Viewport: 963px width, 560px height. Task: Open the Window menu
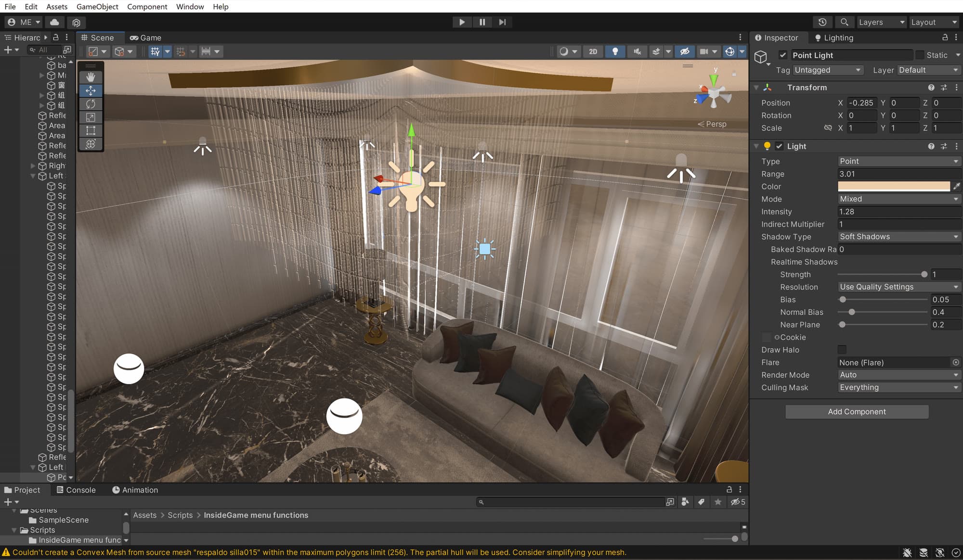click(x=190, y=7)
